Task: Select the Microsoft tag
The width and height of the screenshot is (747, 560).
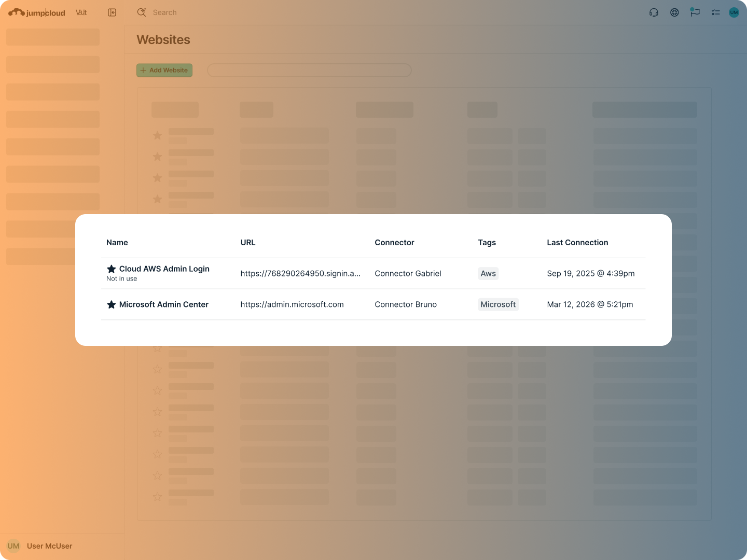Action: pos(498,304)
